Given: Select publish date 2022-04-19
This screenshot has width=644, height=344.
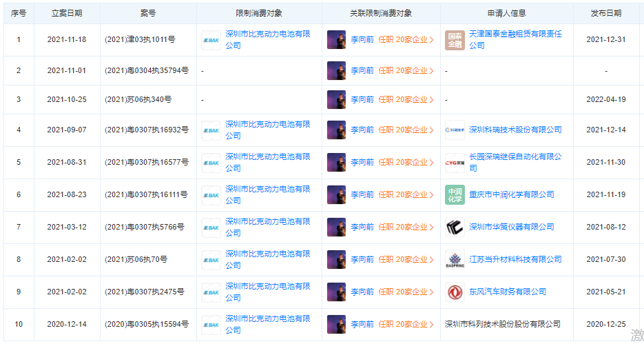Looking at the screenshot, I should (x=606, y=99).
